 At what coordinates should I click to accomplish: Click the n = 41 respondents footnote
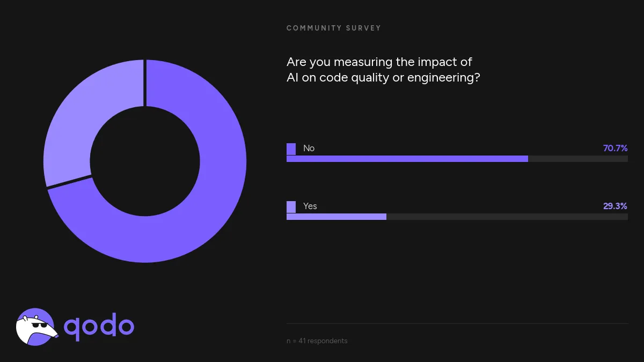click(317, 341)
